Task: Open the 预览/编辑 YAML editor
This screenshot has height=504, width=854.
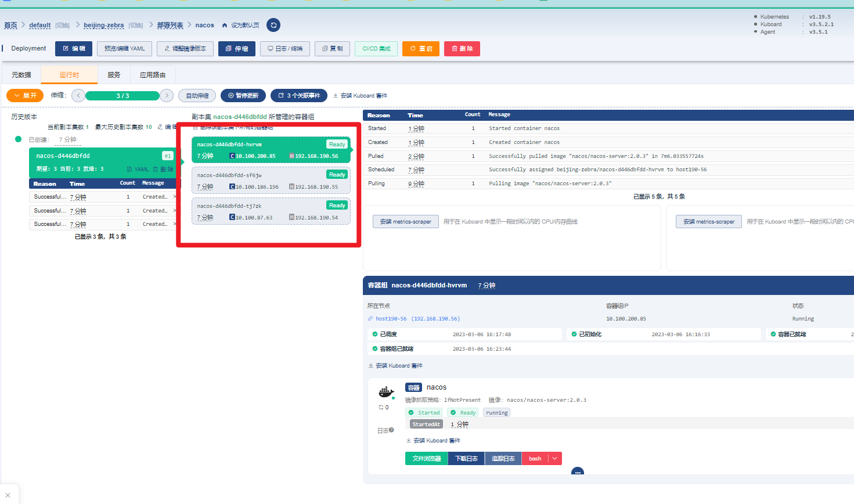Action: coord(125,49)
